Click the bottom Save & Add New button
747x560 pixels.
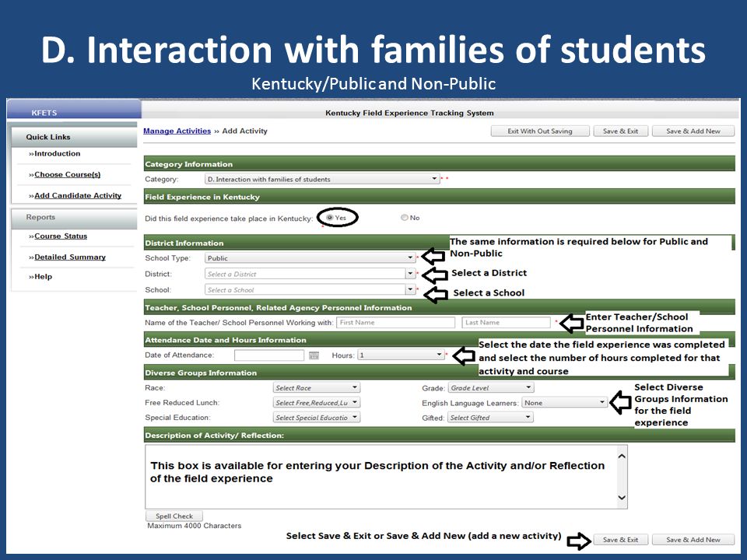pyautogui.click(x=693, y=540)
